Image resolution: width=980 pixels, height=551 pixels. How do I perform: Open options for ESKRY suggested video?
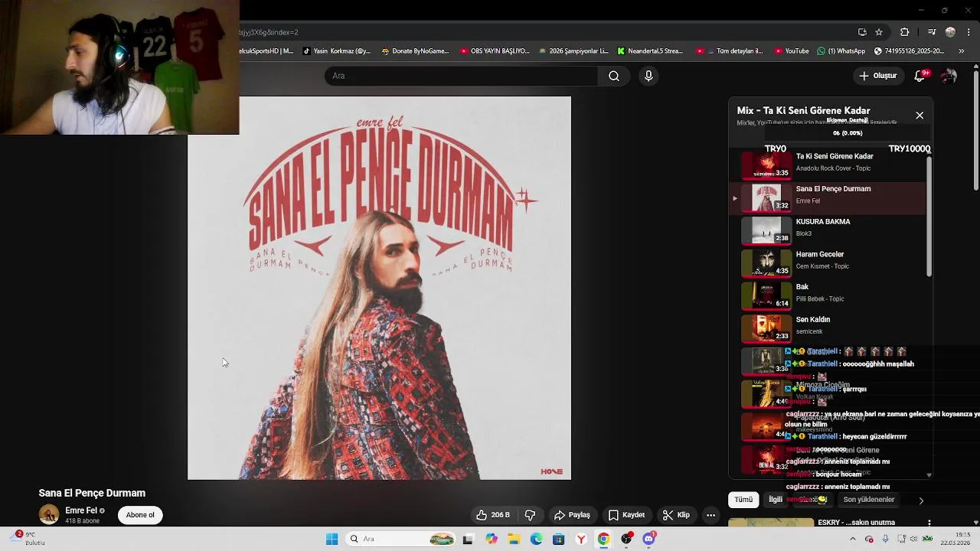pyautogui.click(x=929, y=523)
